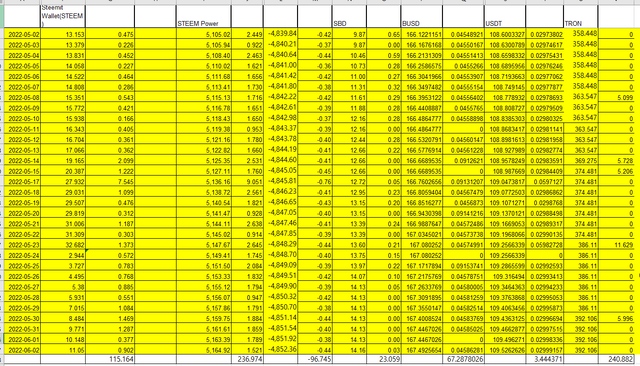The image size is (640, 366).
Task: Click the 9.051 cell
Action: [247, 182]
